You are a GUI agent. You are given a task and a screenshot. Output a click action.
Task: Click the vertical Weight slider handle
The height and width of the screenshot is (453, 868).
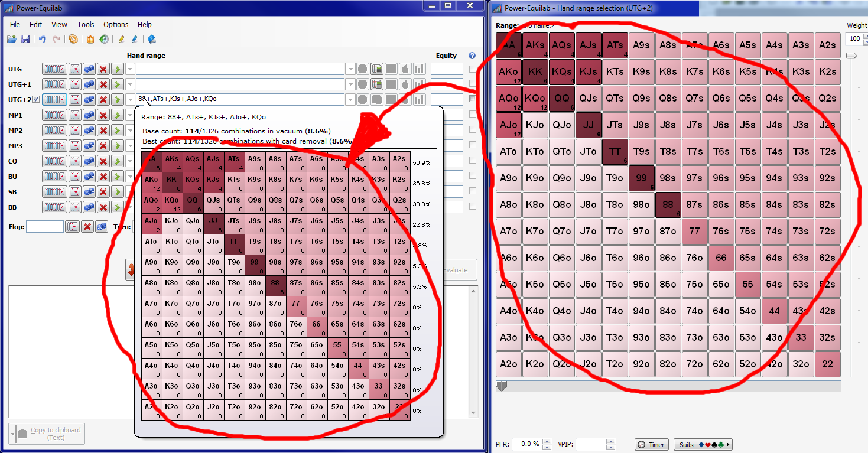point(851,56)
